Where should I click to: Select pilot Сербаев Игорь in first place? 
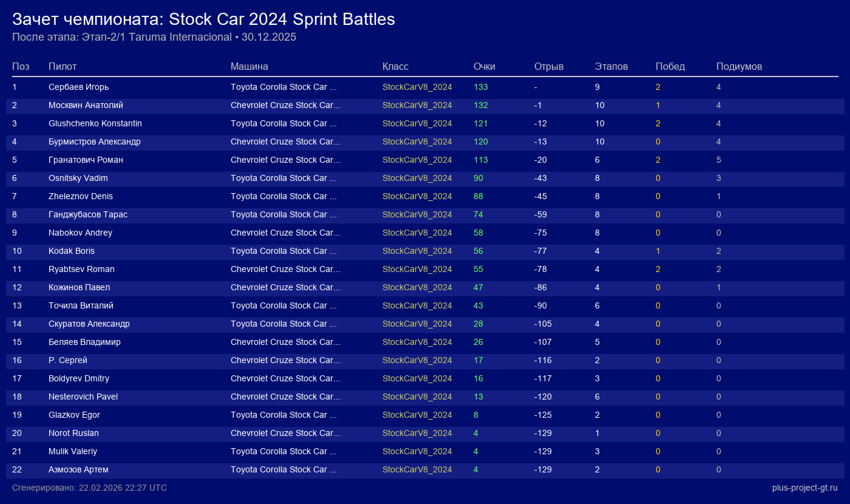point(78,87)
